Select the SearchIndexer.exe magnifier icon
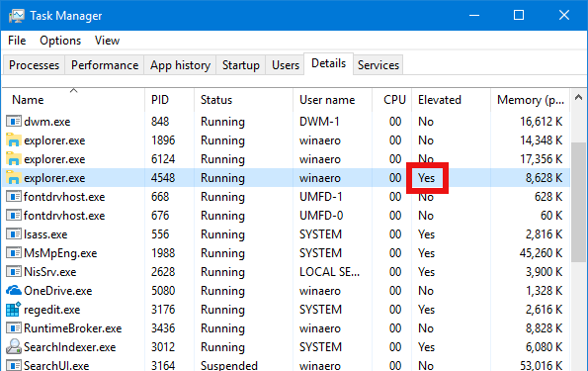 pos(14,346)
